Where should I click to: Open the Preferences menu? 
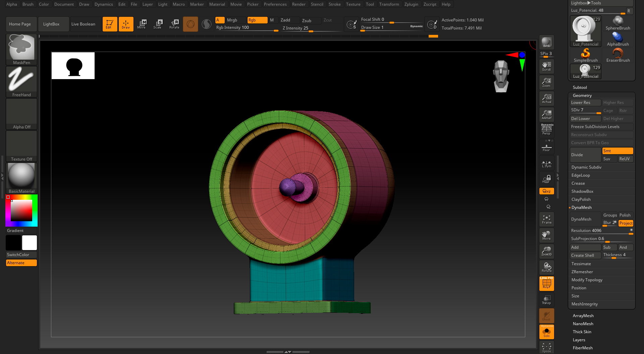pos(275,4)
